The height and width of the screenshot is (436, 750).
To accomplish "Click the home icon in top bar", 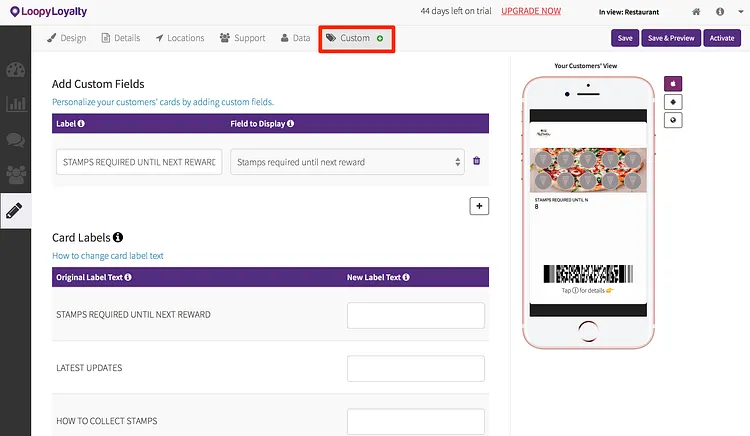I will (696, 11).
